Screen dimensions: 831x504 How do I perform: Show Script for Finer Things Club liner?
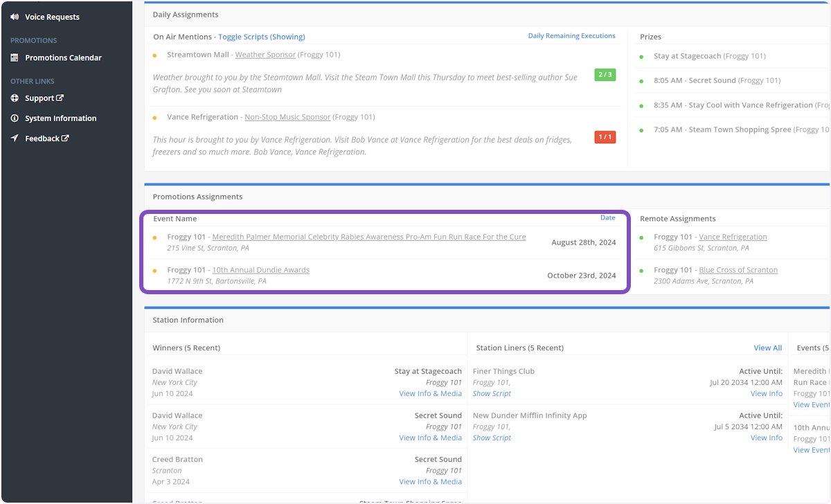coord(492,393)
